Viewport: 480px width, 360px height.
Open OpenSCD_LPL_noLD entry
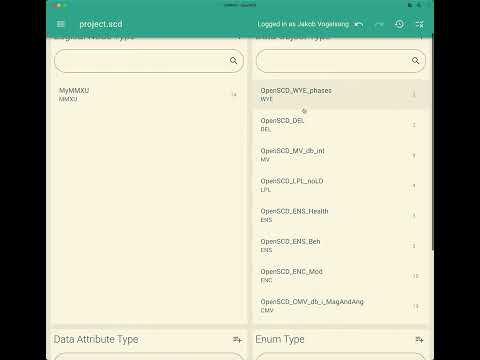(341, 185)
